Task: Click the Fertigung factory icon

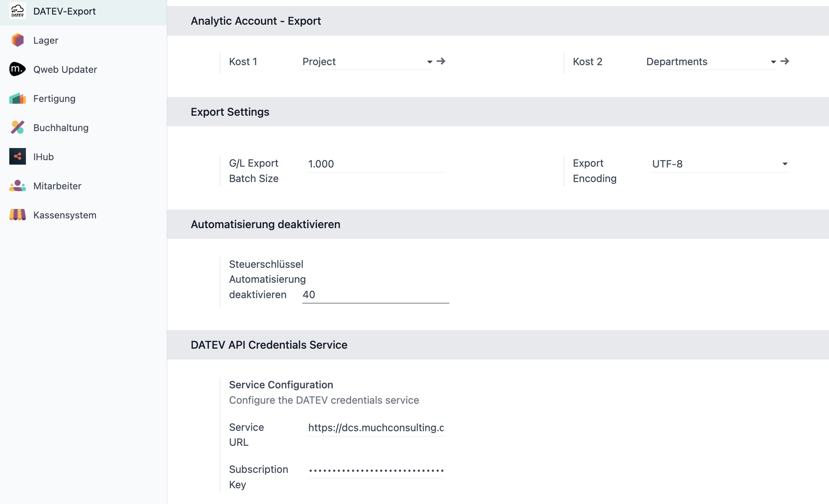Action: (17, 98)
